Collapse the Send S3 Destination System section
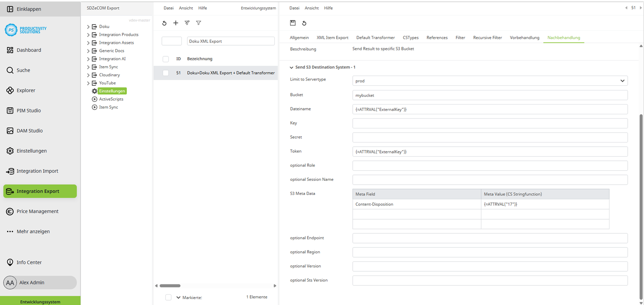This screenshot has width=644, height=305. (x=292, y=67)
